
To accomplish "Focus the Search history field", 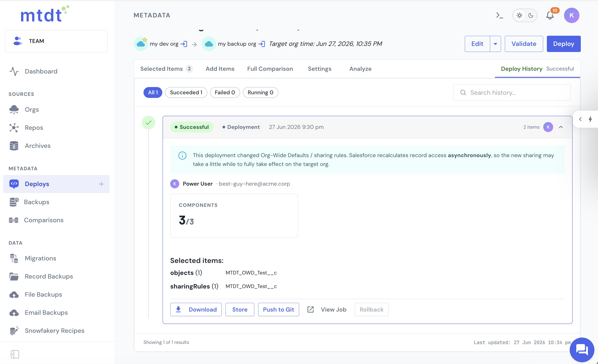I will tap(512, 92).
